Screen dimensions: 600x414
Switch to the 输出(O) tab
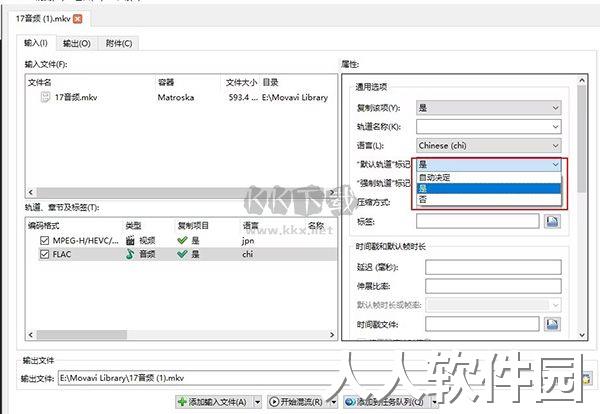pyautogui.click(x=77, y=44)
